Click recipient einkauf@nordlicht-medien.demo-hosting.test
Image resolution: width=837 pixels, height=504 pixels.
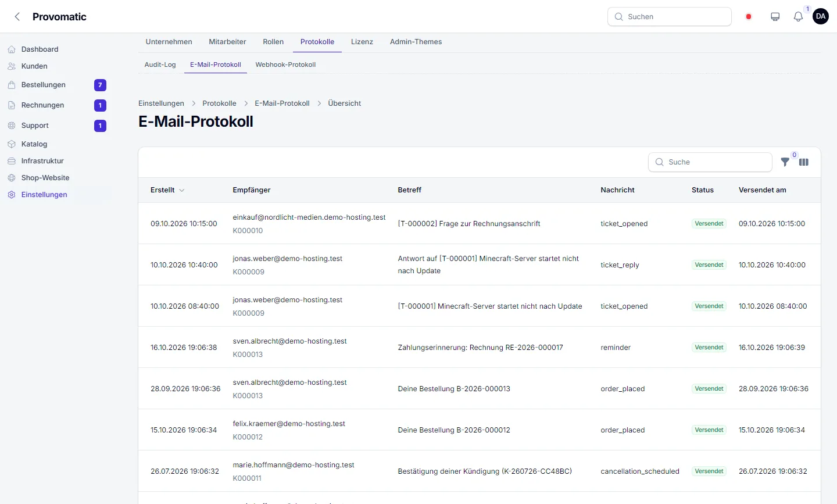point(309,217)
